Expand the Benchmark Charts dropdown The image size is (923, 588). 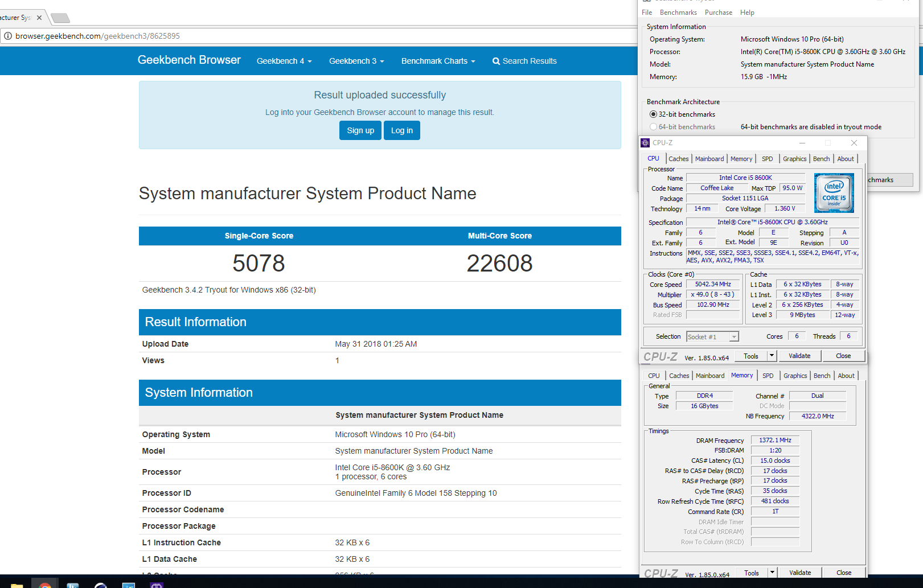click(438, 61)
